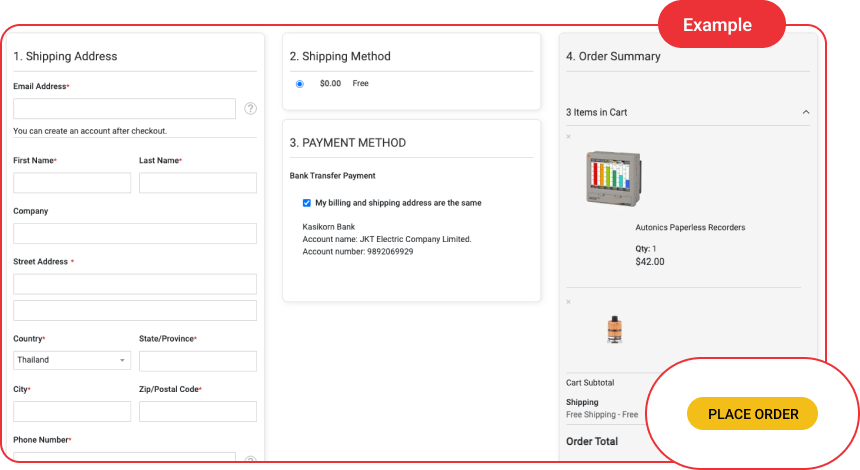Click the first Street Address line field
The image size is (860, 470).
click(135, 284)
